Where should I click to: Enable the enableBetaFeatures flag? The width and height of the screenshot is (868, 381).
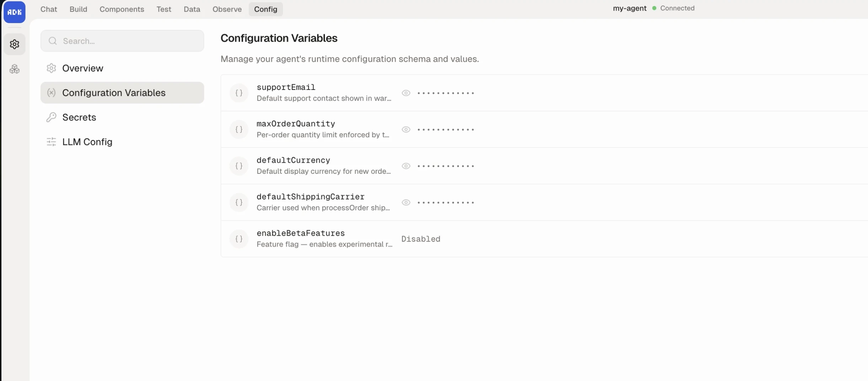[420, 239]
